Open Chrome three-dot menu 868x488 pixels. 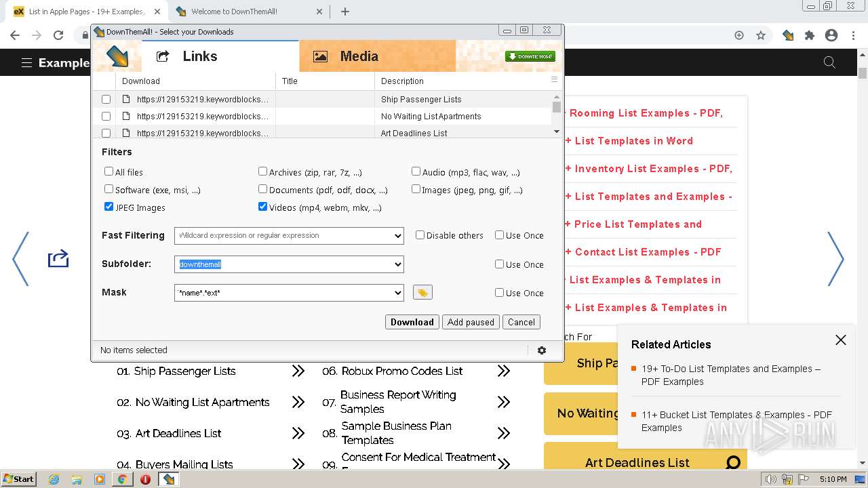click(x=854, y=35)
